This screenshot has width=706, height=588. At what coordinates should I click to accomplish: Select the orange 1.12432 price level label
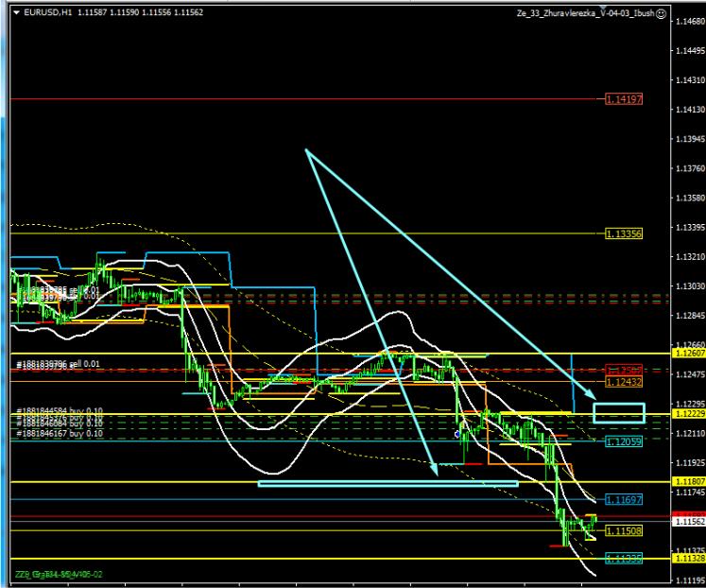click(624, 381)
